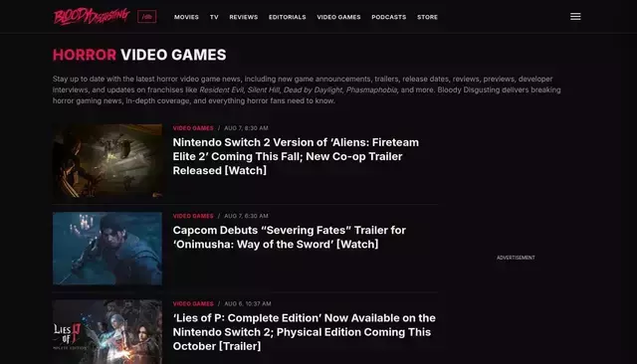This screenshot has height=364, width=637.
Task: Click the 'Aug 7, 8:30 AM' date text
Action: [246, 128]
